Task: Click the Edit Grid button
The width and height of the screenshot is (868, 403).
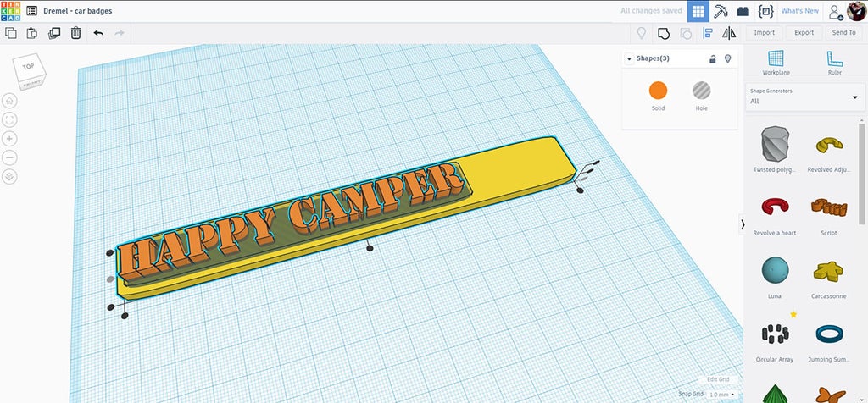Action: tap(718, 380)
